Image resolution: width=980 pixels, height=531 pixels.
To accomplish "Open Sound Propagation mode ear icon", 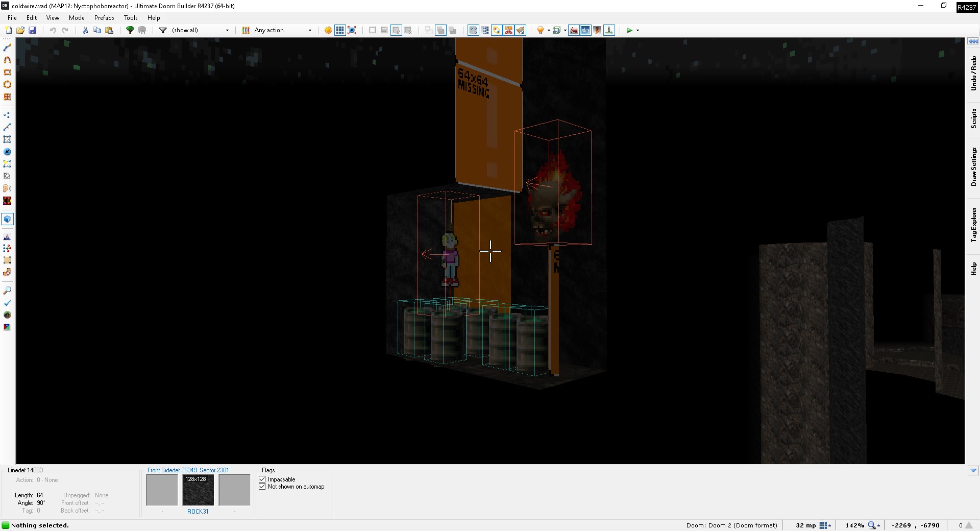I will [x=7, y=188].
